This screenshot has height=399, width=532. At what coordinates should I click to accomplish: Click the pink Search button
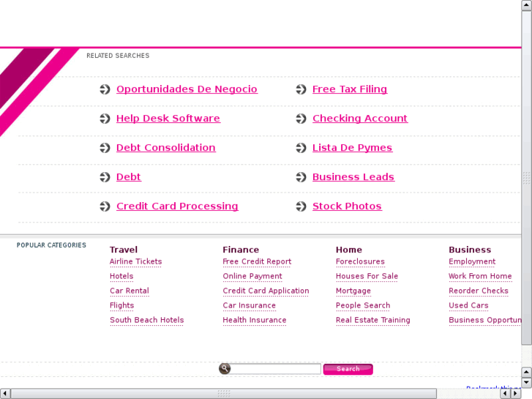[348, 369]
